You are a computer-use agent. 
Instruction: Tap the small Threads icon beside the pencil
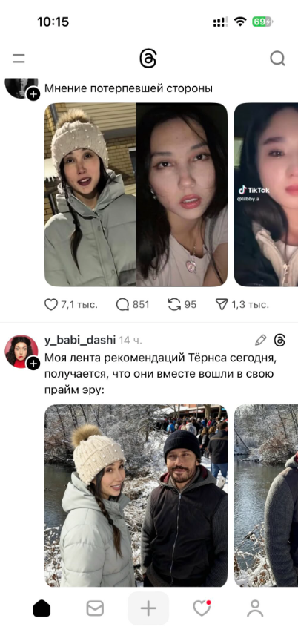coord(280,340)
